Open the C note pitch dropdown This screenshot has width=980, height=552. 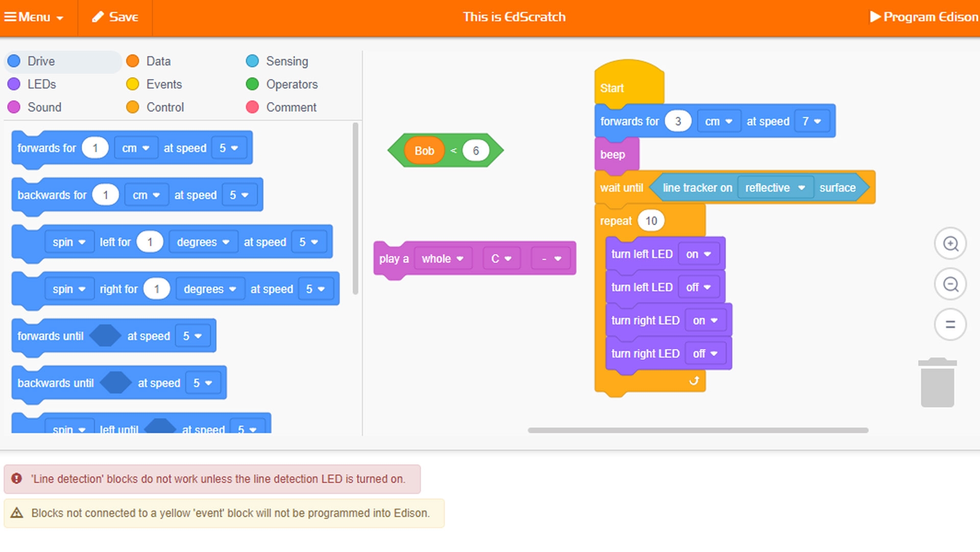(x=501, y=259)
